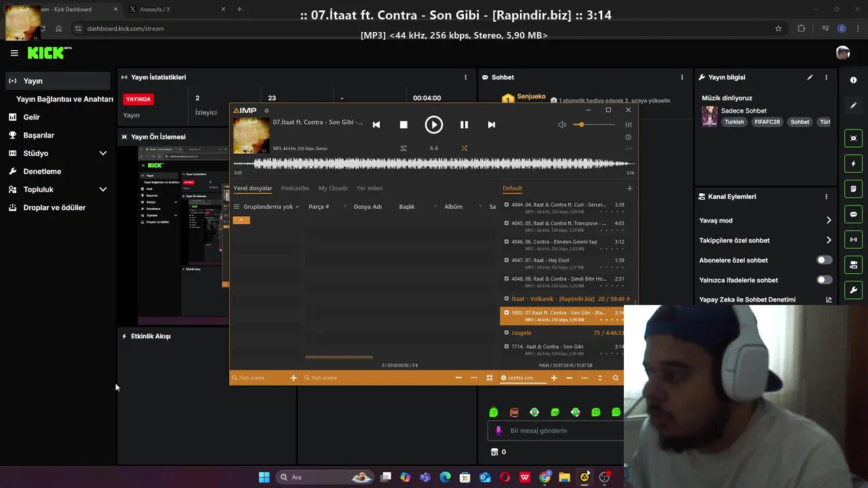Toggle checkbox of rasgele group
The width and height of the screenshot is (868, 488).
point(507,333)
